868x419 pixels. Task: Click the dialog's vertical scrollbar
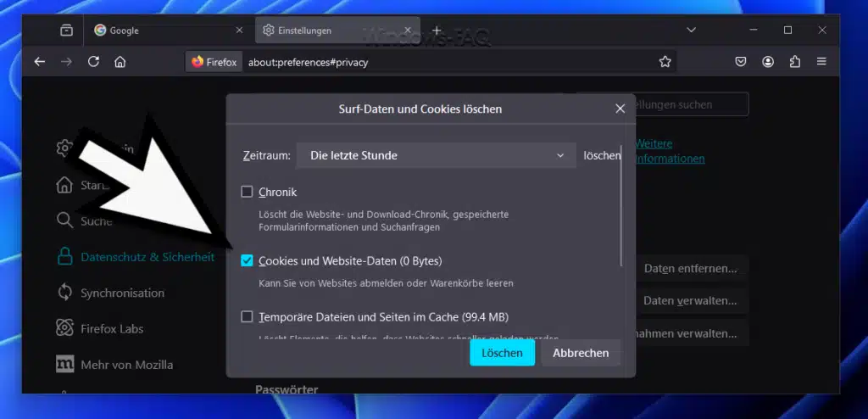(621, 206)
